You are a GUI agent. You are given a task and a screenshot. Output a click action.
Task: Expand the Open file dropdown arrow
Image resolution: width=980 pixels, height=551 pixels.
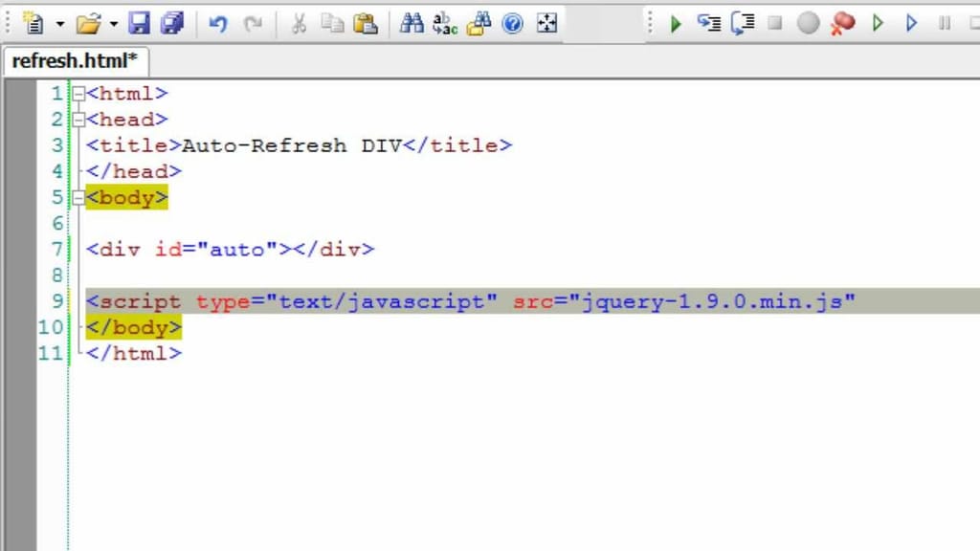113,24
